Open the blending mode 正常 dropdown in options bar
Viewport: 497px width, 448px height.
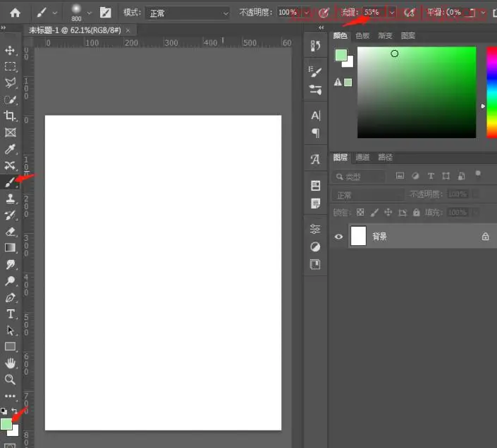(x=188, y=13)
